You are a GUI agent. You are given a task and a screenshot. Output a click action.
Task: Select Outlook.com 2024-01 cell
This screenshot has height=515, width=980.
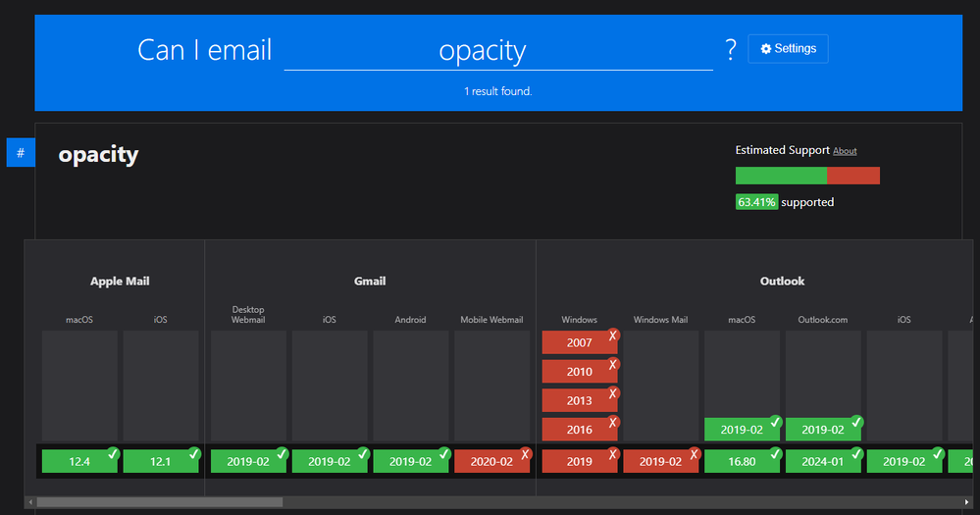[823, 461]
